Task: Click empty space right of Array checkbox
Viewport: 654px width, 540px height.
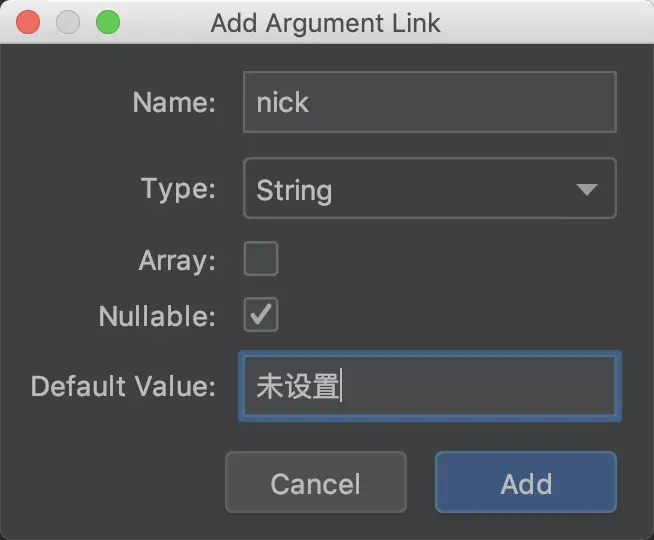Action: click(x=446, y=259)
